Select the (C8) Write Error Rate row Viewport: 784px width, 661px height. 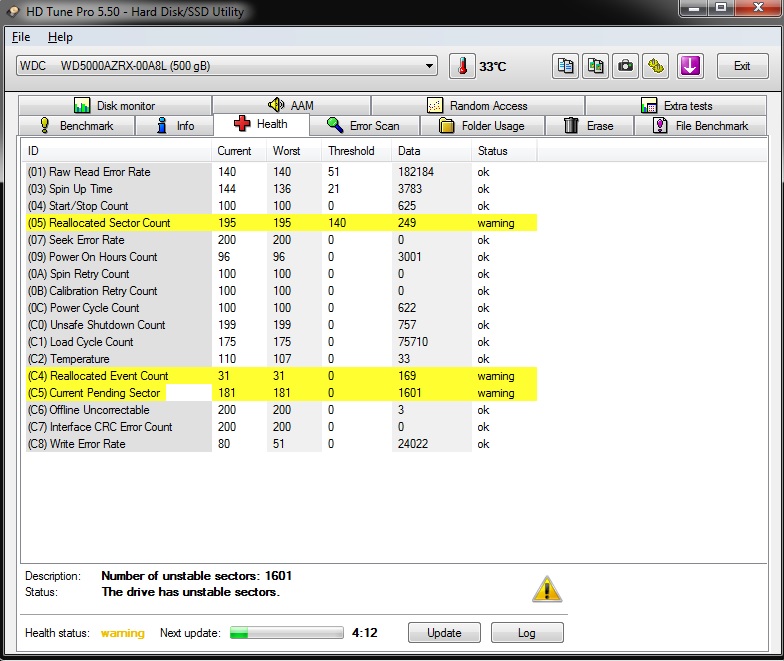(x=282, y=444)
